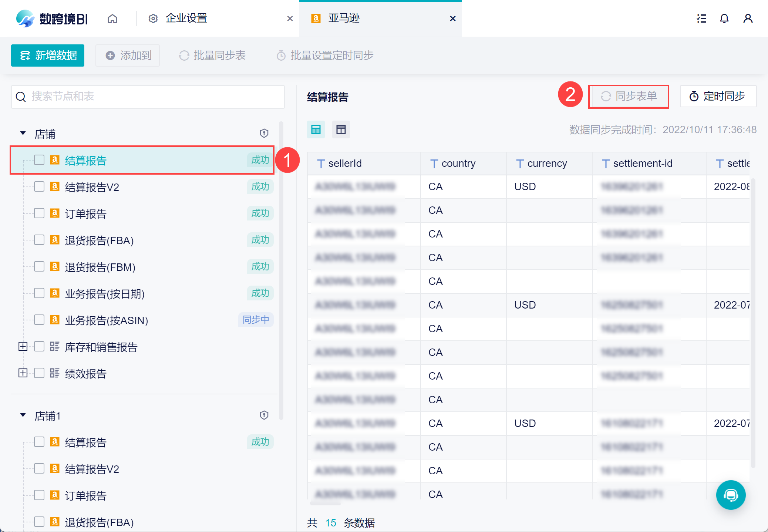Switch to the gray field structure view icon
The image size is (768, 532).
coord(341,129)
